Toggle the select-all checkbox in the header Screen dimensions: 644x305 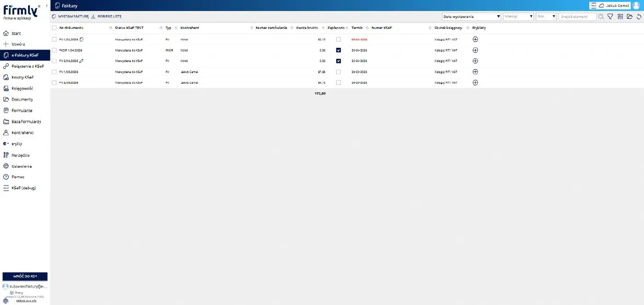coord(54,28)
